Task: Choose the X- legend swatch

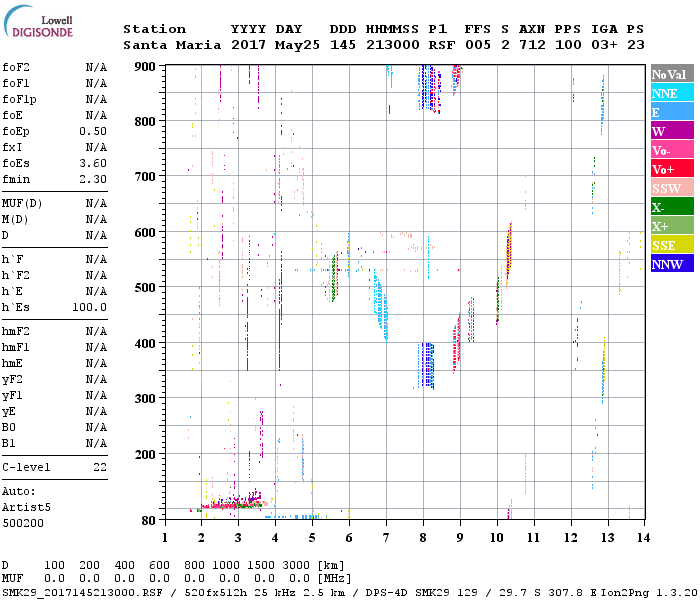Action: [672, 207]
